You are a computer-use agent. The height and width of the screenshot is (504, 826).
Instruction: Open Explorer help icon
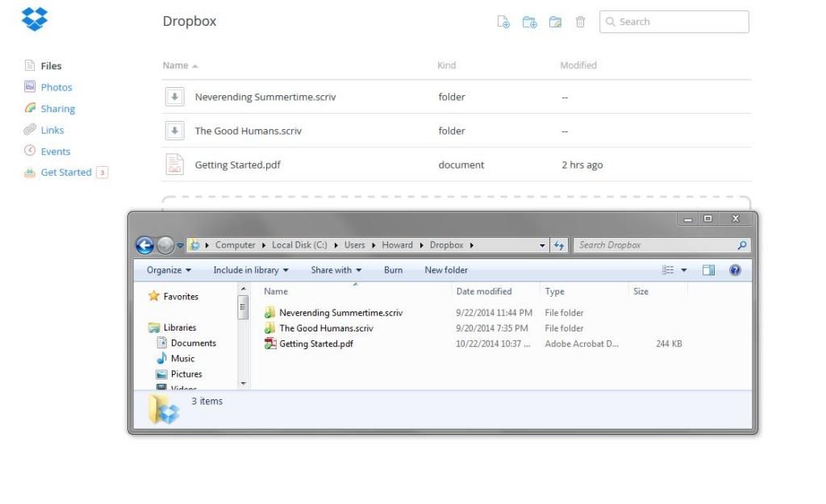(x=735, y=270)
